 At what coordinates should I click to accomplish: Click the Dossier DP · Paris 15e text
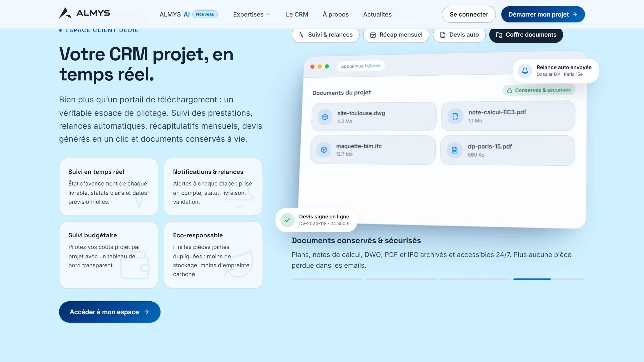point(559,74)
